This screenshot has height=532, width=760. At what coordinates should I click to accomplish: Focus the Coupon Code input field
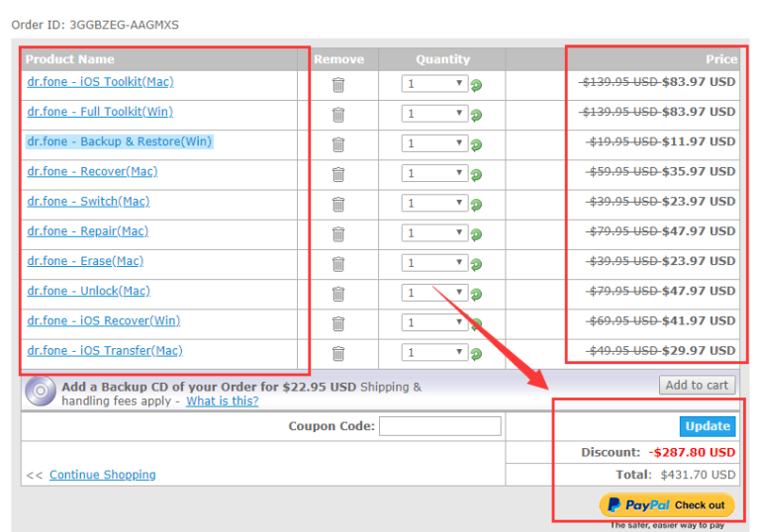point(440,426)
